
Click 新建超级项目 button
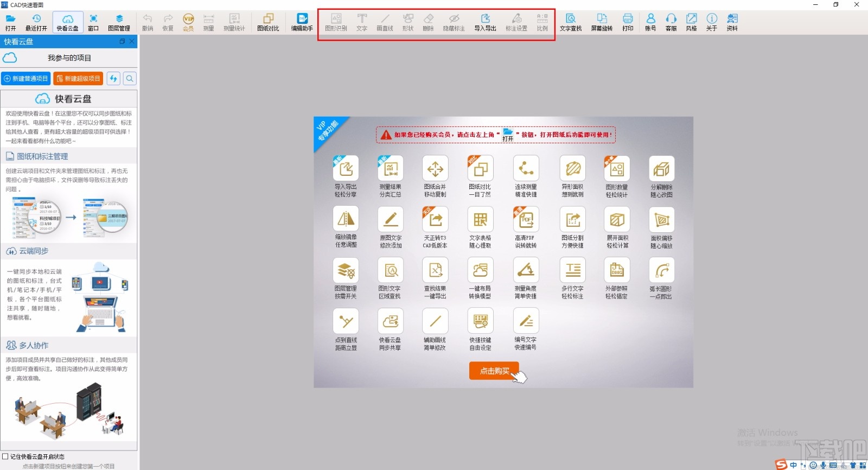point(78,79)
